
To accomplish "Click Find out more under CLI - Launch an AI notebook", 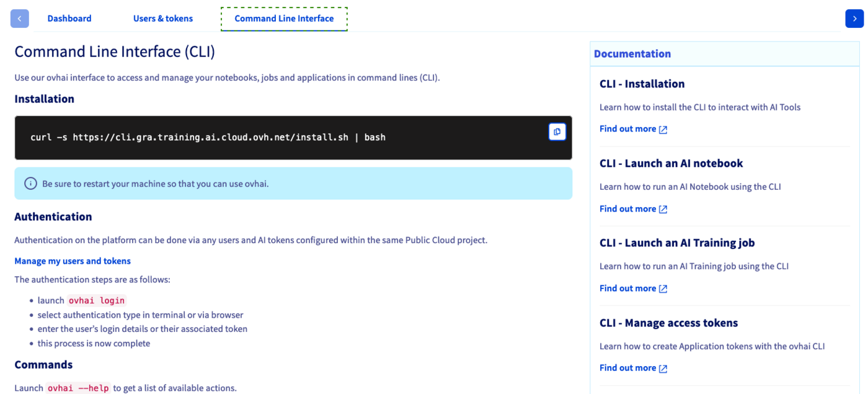I will pyautogui.click(x=628, y=208).
